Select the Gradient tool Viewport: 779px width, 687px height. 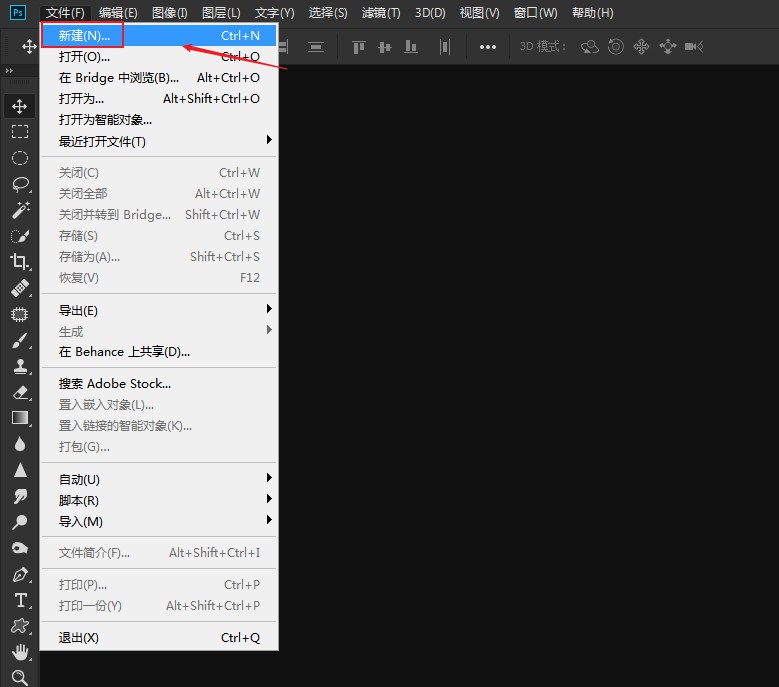coord(20,418)
